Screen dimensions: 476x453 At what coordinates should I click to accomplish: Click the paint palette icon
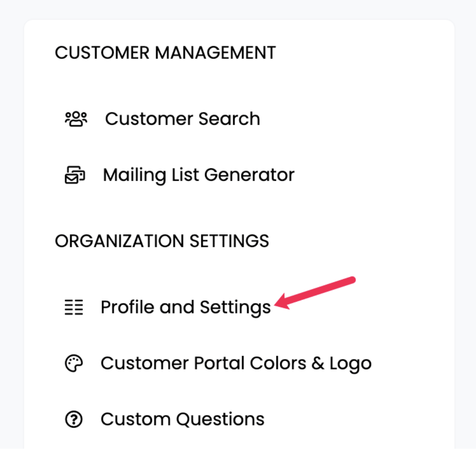(x=74, y=363)
